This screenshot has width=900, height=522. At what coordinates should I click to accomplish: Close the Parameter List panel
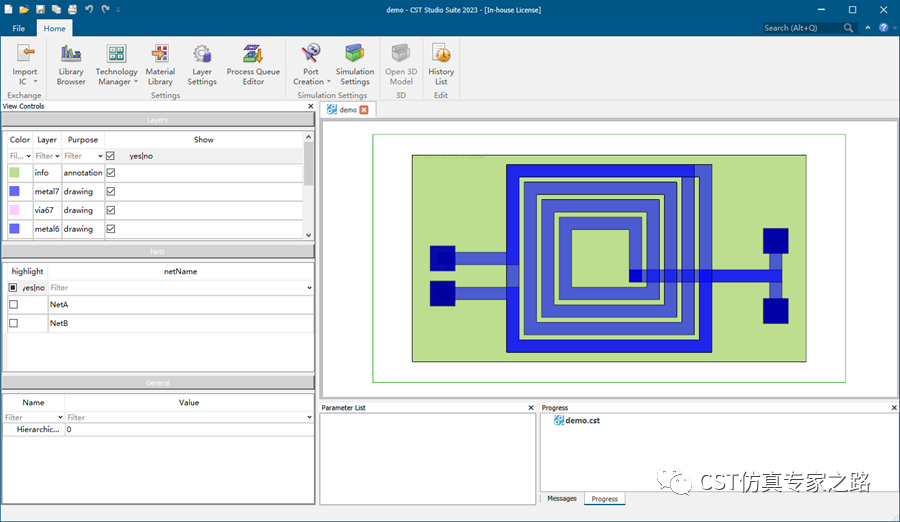[531, 408]
